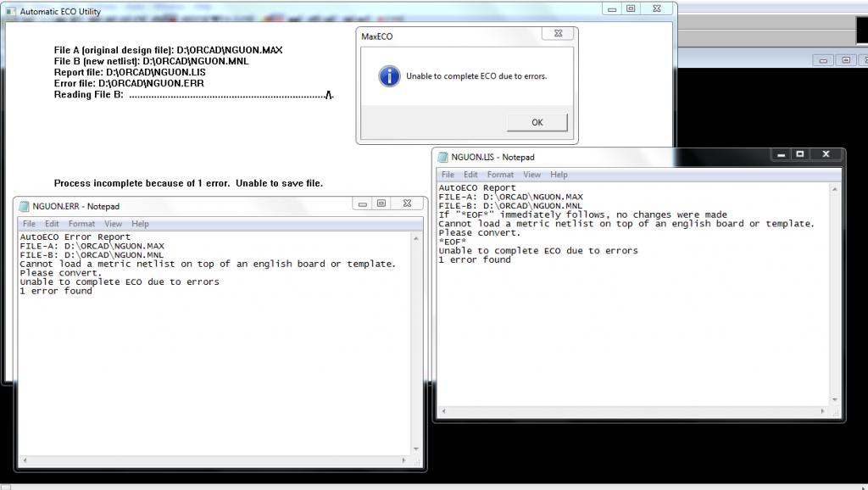Viewport: 868px width, 490px height.
Task: Click 'AutoECO Error Report' line in NGUON.ERR
Action: pos(75,237)
